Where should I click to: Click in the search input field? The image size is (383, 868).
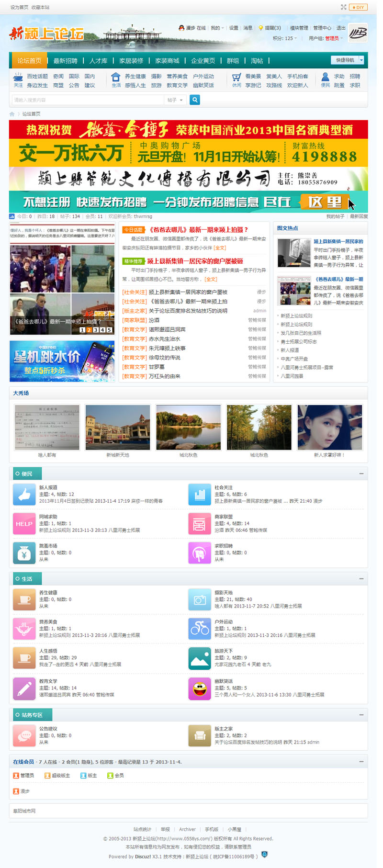tap(88, 100)
